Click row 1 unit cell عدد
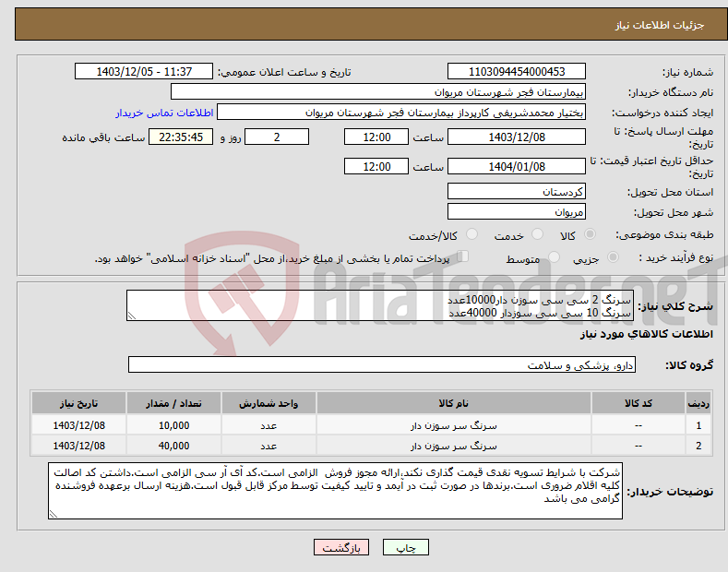The width and height of the screenshot is (728, 572). point(269,425)
